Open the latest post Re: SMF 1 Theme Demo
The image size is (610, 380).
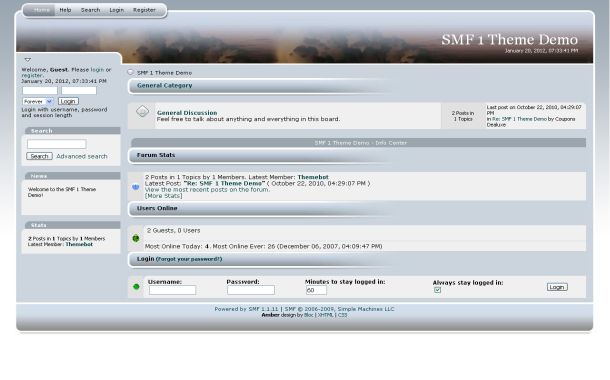tap(224, 183)
